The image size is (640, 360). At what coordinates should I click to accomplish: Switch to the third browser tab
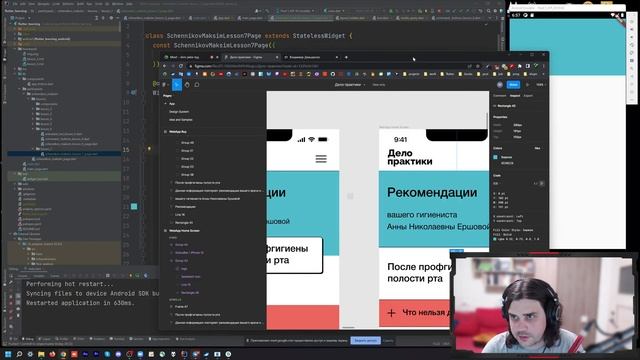[310, 57]
